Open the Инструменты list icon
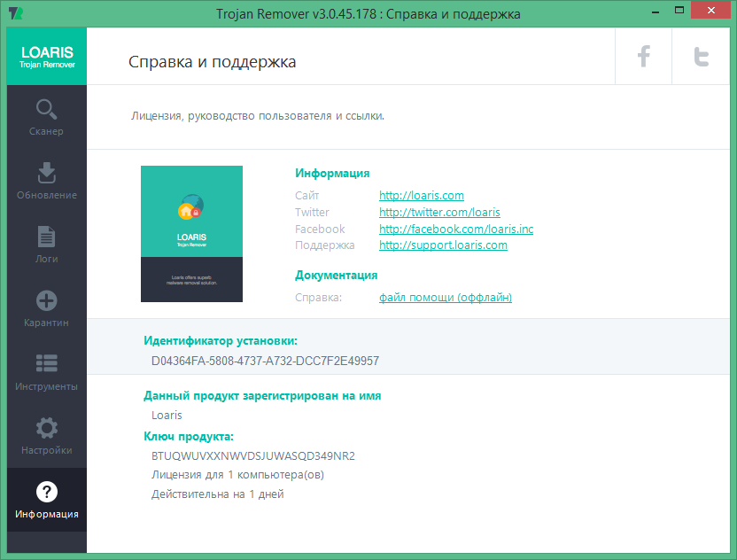The image size is (737, 560). pyautogui.click(x=47, y=363)
